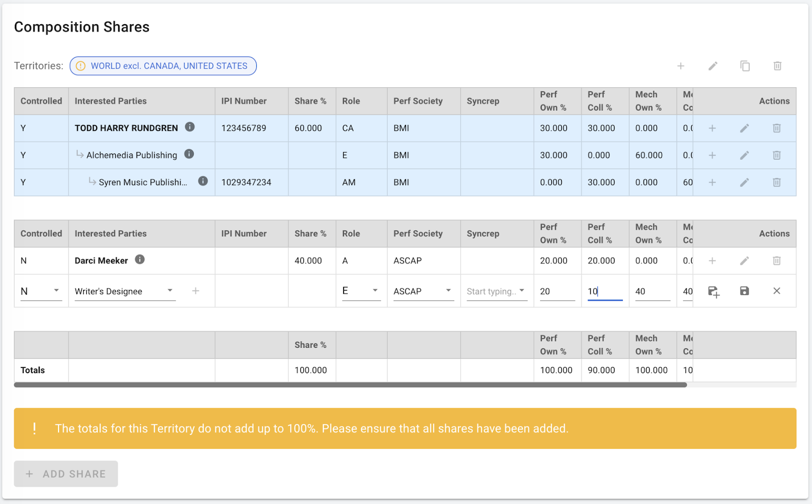Image resolution: width=812 pixels, height=504 pixels.
Task: Open info for Darci Meeker
Action: click(x=140, y=260)
